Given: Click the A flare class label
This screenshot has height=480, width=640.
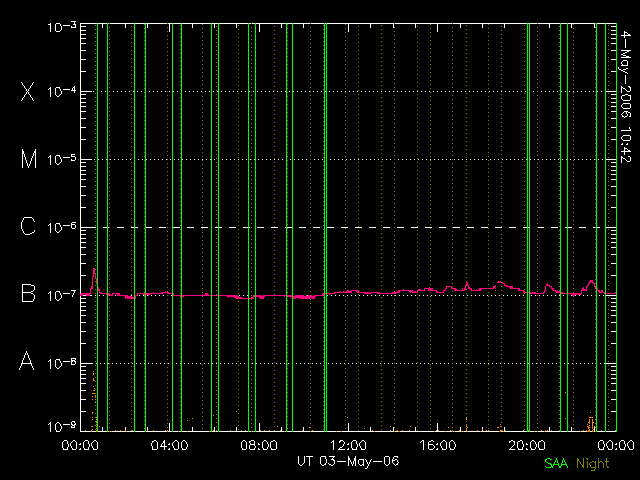Looking at the screenshot, I should (27, 361).
